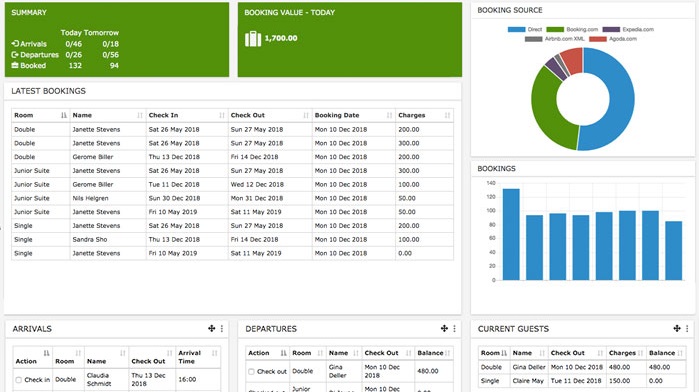Image resolution: width=699 pixels, height=392 pixels.
Task: Click the move handle icon on Departures panel
Action: [444, 329]
